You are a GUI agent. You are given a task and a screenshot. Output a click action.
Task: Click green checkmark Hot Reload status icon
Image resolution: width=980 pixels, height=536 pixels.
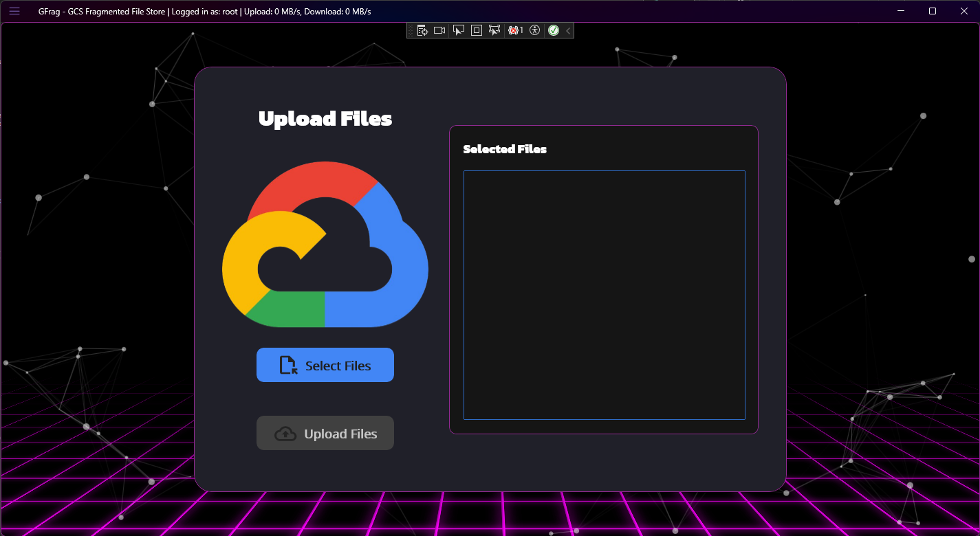tap(554, 30)
